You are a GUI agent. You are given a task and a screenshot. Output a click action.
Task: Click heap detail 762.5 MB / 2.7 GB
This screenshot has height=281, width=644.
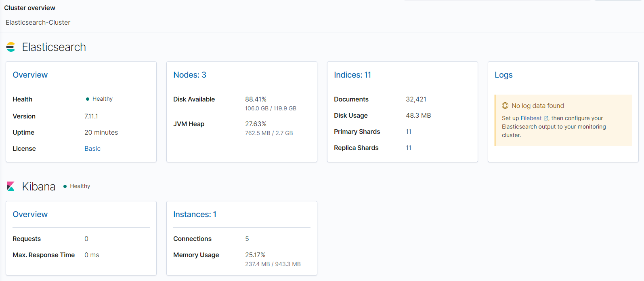click(269, 133)
